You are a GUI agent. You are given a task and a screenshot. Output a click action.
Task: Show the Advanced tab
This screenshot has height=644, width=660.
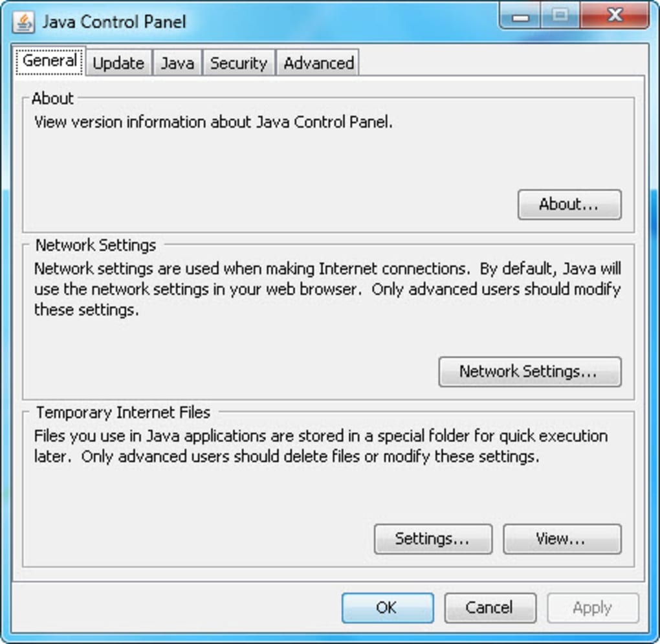(x=318, y=63)
